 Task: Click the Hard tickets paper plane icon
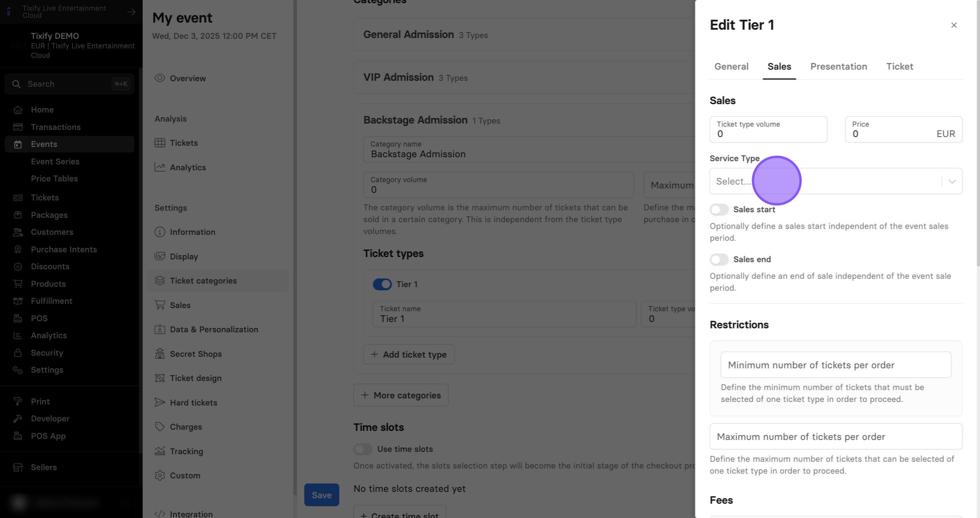click(x=160, y=402)
